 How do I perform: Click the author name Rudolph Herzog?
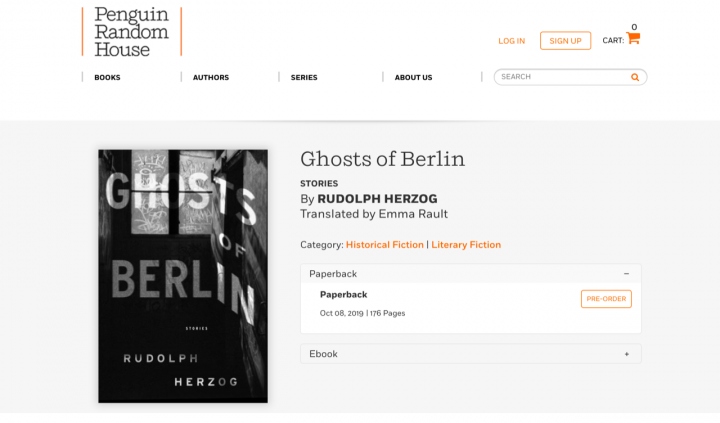pyautogui.click(x=377, y=199)
